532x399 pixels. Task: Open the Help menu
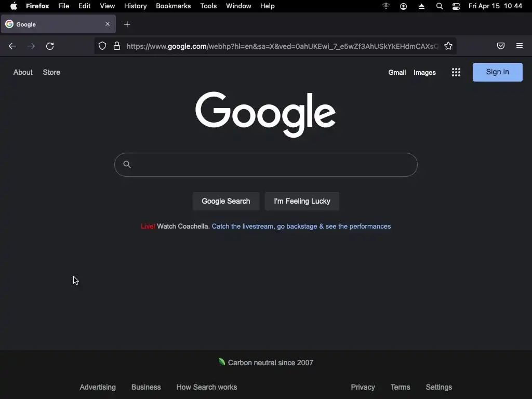tap(268, 6)
